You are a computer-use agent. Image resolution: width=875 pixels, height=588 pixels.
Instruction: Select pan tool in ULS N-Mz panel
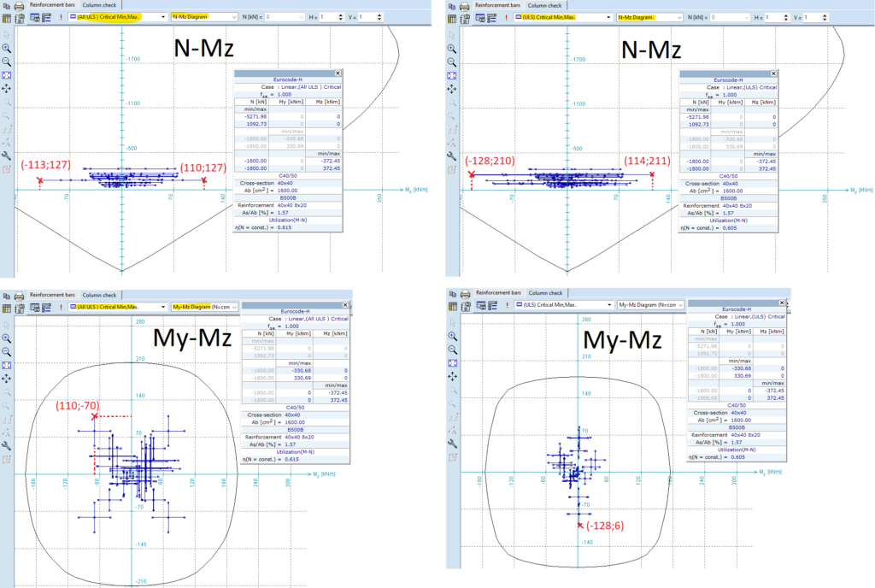[x=452, y=89]
